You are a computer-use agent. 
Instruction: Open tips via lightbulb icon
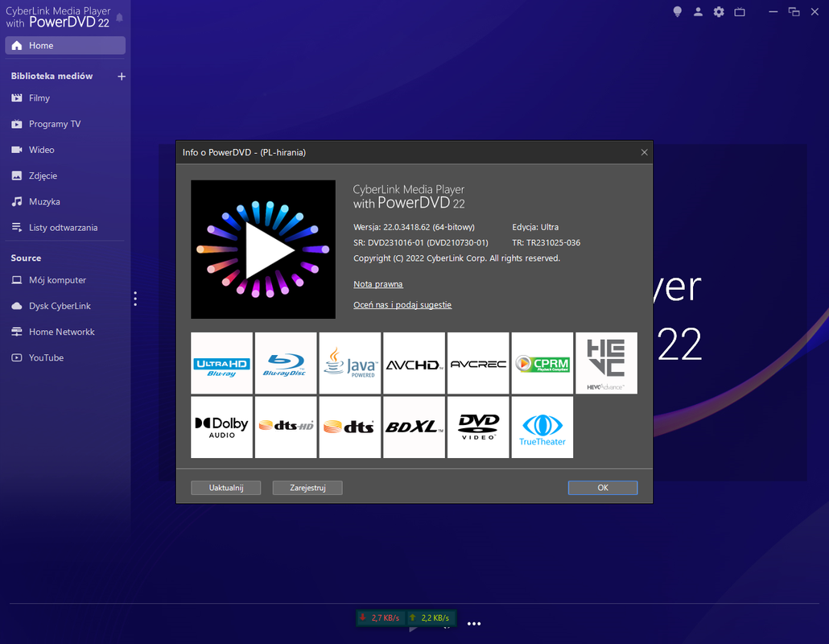point(677,11)
